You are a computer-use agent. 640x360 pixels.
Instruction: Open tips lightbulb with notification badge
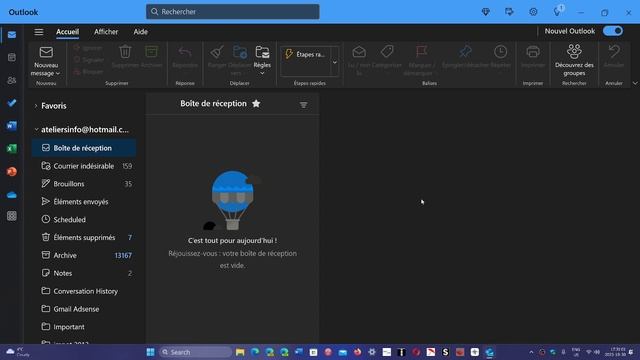tap(558, 11)
